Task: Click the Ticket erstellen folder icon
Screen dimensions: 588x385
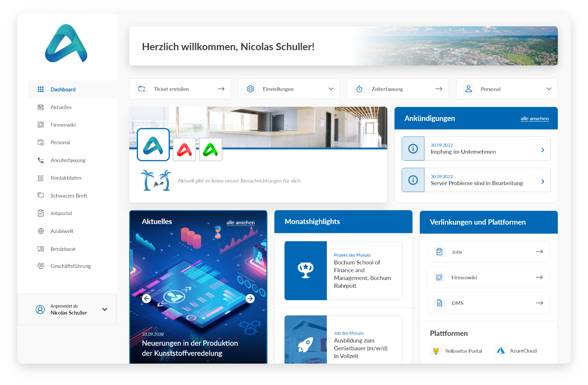Action: (x=142, y=89)
